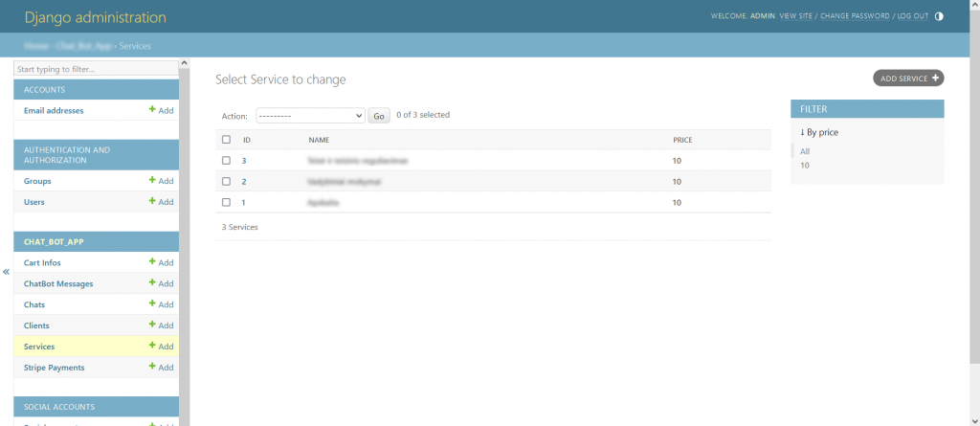Check the select-all checkbox in table header
The width and height of the screenshot is (980, 426).
[x=226, y=140]
